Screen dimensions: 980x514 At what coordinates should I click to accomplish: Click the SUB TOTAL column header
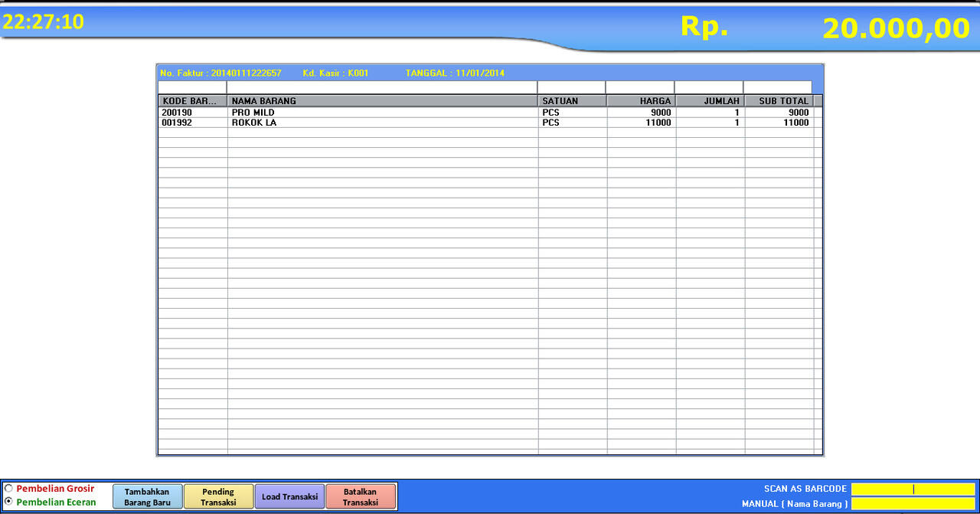click(x=779, y=101)
